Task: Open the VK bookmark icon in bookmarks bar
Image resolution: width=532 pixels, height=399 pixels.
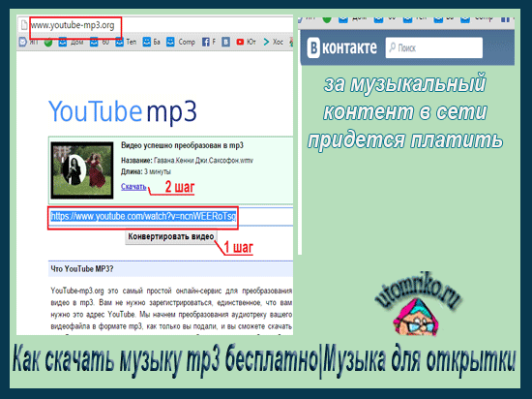Action: click(x=226, y=42)
